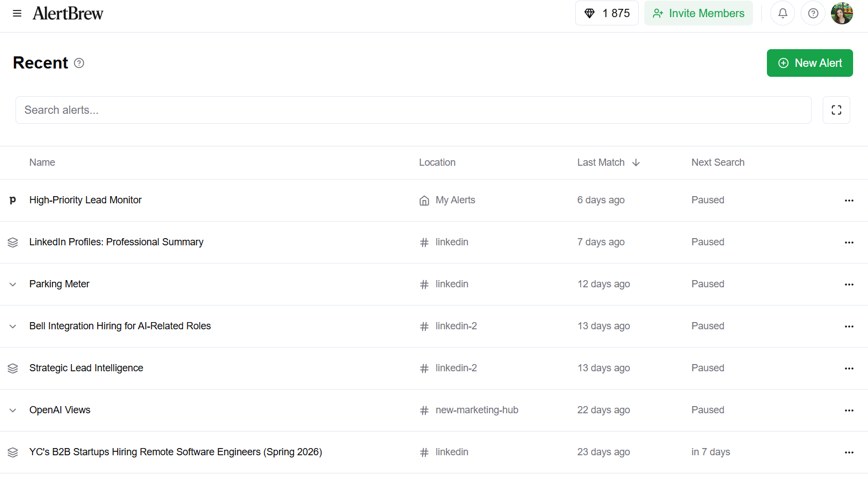The height and width of the screenshot is (479, 868).
Task: Click hash icon in YC's B2B Startups row
Action: pyautogui.click(x=424, y=452)
